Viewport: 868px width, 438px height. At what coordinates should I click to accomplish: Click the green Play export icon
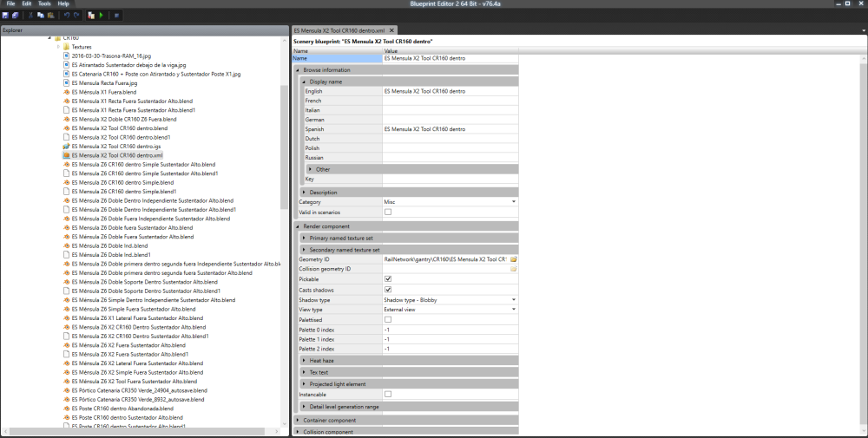102,16
